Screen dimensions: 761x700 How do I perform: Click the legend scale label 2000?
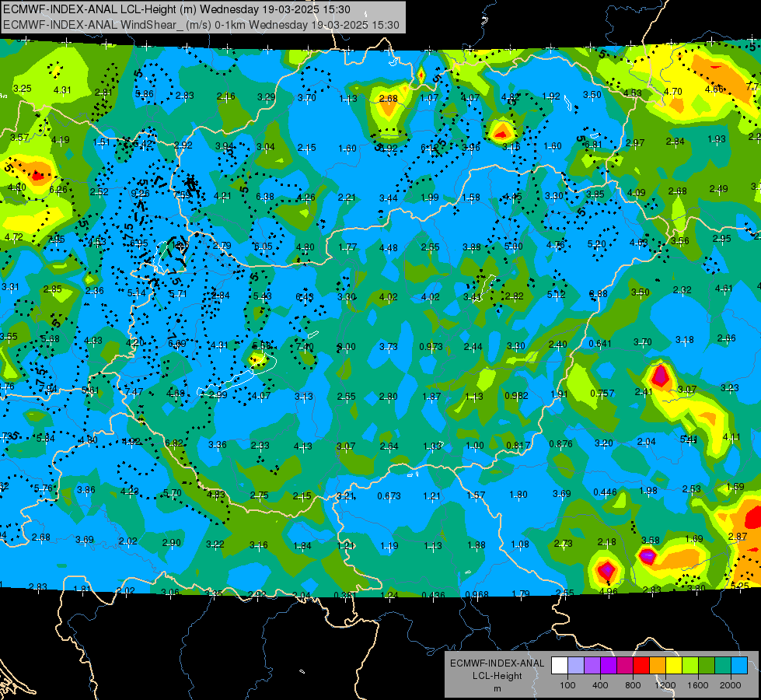tap(731, 685)
